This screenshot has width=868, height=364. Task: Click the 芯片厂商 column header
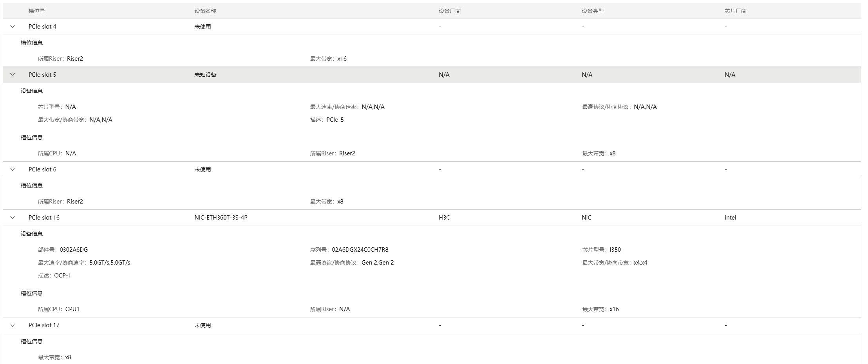click(735, 11)
